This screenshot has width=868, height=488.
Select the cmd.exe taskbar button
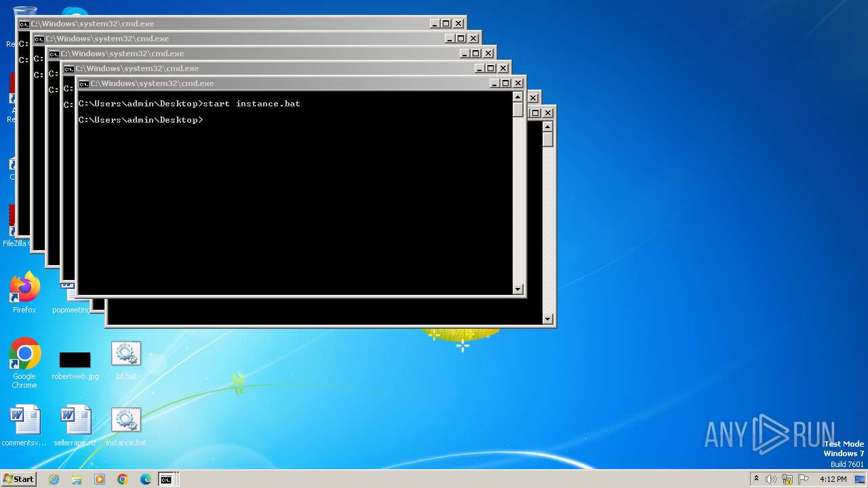(x=166, y=479)
